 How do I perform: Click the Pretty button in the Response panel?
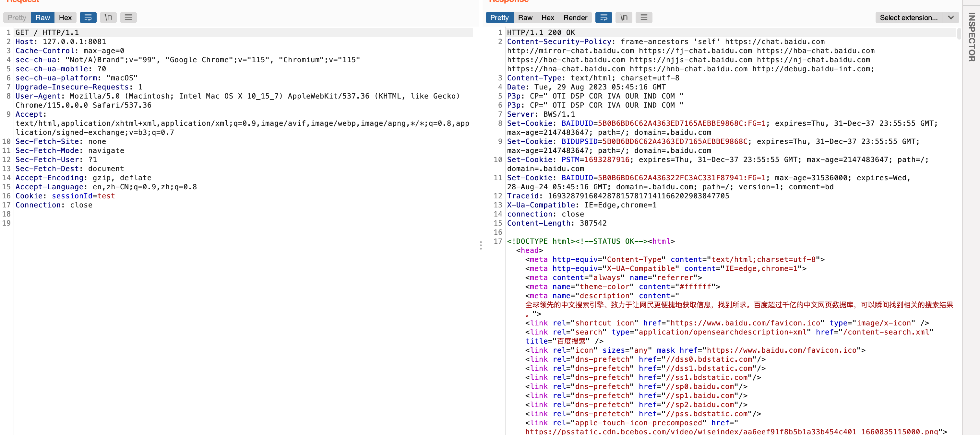pyautogui.click(x=499, y=18)
